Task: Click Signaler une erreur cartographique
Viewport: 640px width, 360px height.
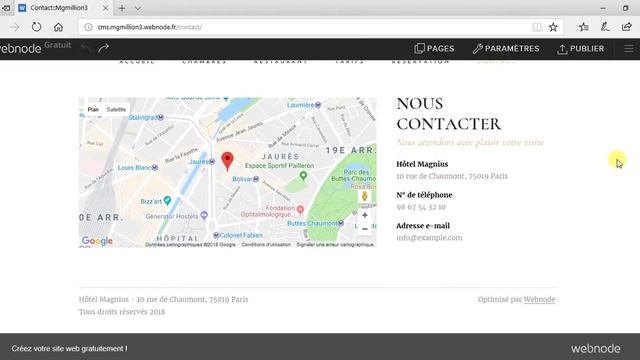Action: (335, 244)
